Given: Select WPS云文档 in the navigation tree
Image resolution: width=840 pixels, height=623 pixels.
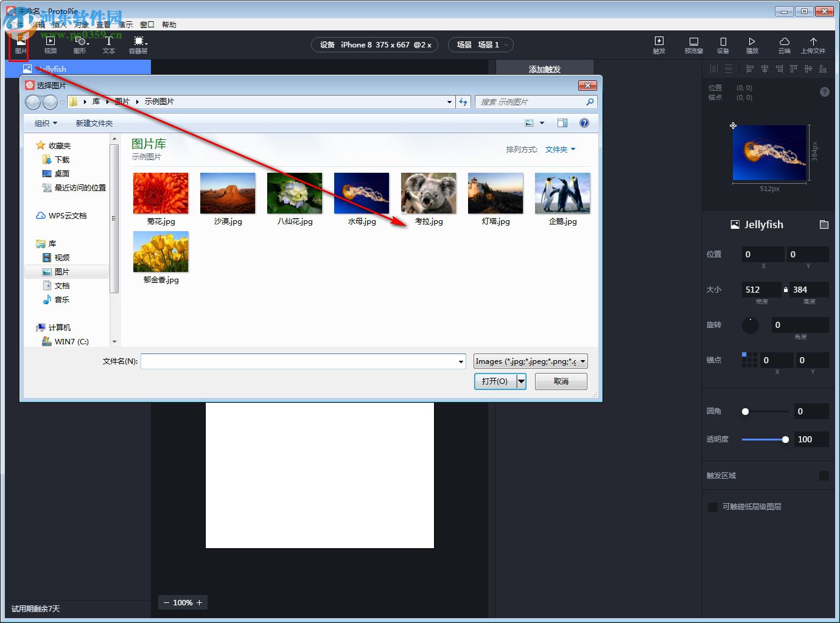Looking at the screenshot, I should tap(61, 216).
